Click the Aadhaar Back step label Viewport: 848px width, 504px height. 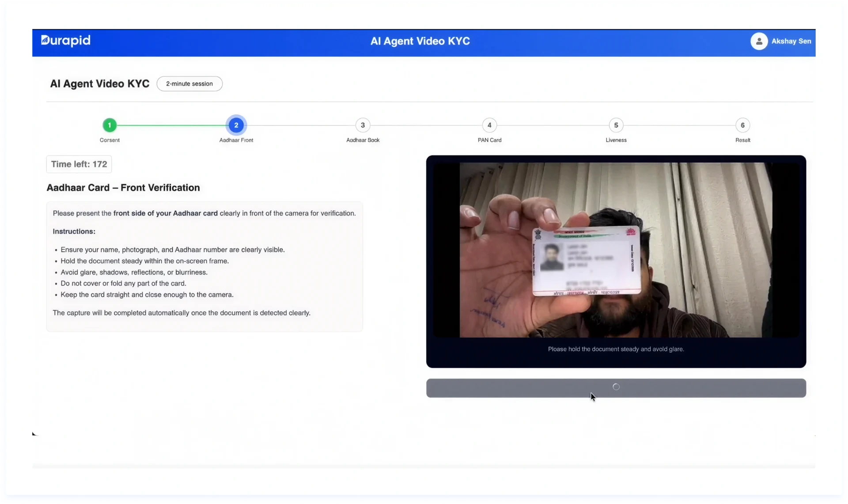point(363,140)
